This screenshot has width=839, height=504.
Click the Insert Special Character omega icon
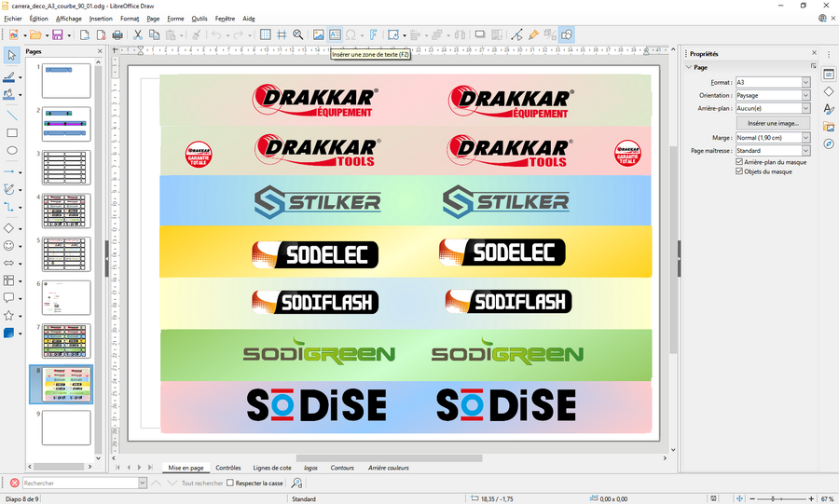tap(351, 34)
